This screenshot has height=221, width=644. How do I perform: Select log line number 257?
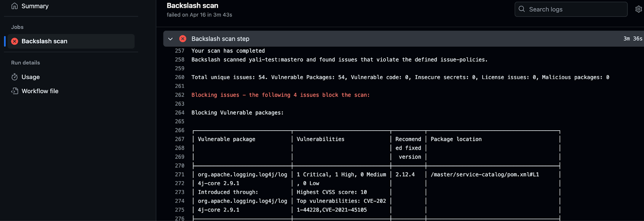click(180, 51)
